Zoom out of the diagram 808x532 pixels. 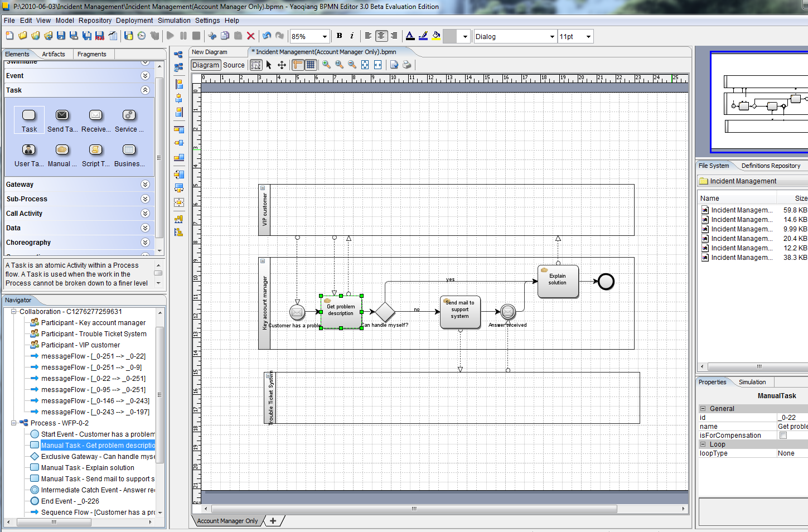[x=352, y=65]
